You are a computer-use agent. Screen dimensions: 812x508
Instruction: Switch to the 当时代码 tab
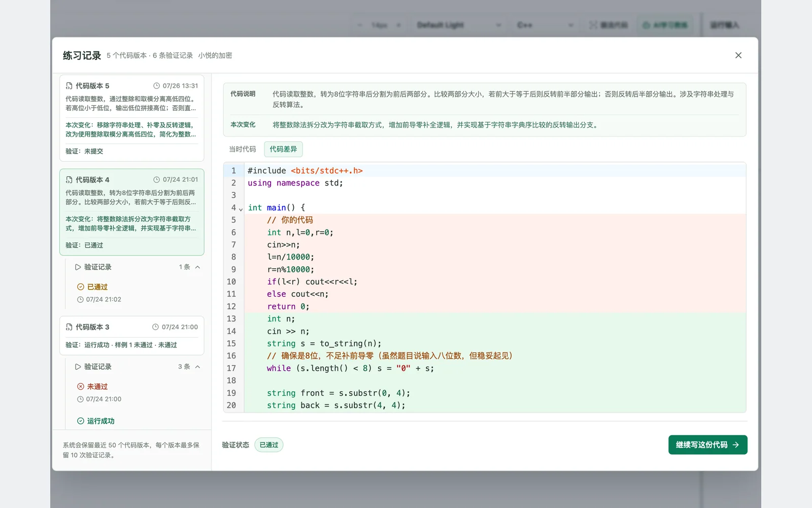[243, 149]
